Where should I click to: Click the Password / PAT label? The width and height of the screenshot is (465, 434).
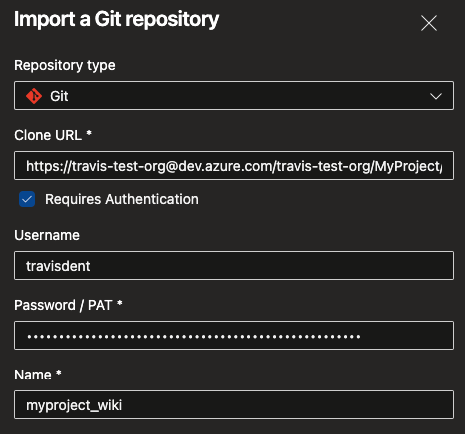63,305
